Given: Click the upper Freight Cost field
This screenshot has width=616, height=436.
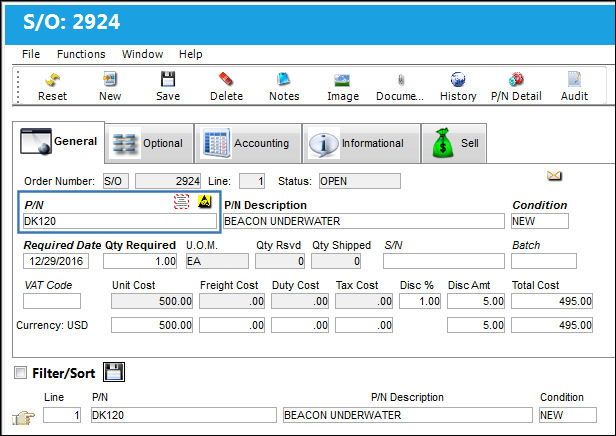Looking at the screenshot, I should click(232, 301).
